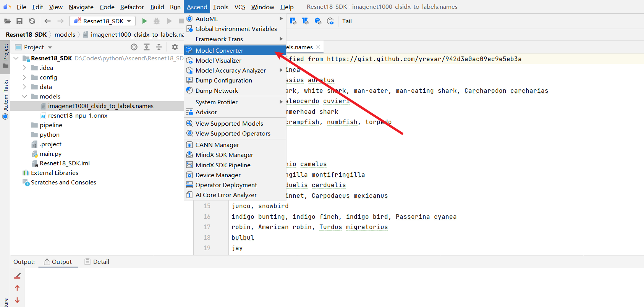
Task: Open the Help menu
Action: pyautogui.click(x=287, y=7)
